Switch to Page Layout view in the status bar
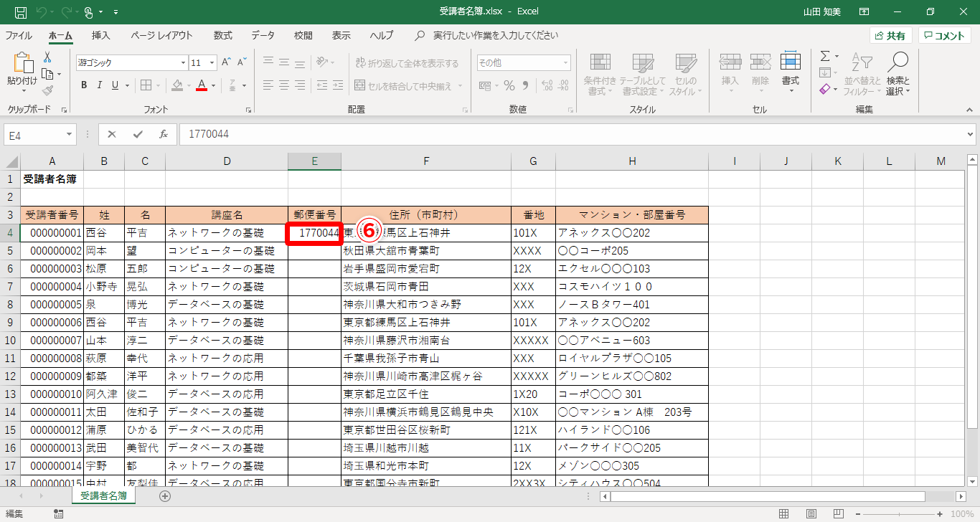This screenshot has width=980, height=522. click(811, 514)
